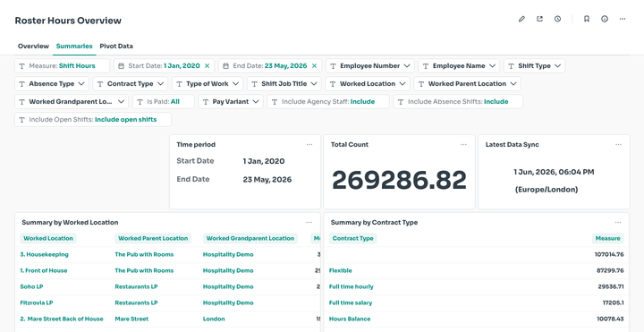Click the Soho LP location link
This screenshot has height=332, width=644.
tap(31, 286)
